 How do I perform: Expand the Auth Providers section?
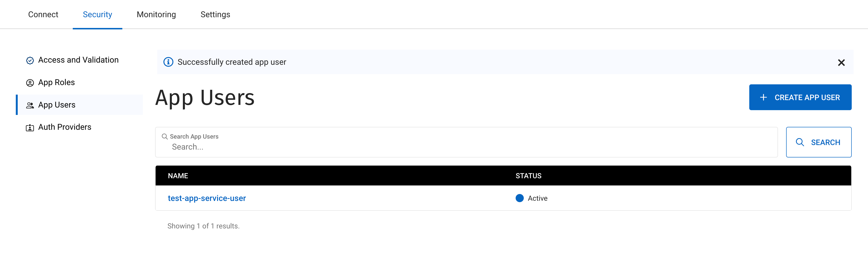pyautogui.click(x=64, y=127)
